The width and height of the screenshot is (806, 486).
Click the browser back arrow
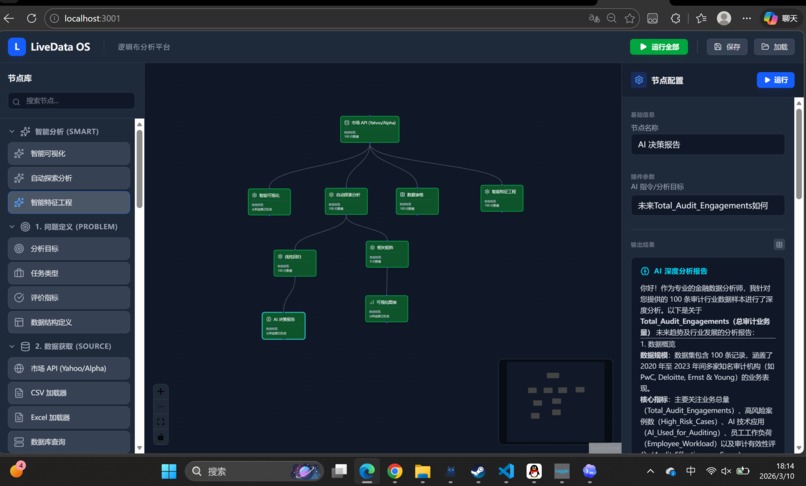[9, 19]
